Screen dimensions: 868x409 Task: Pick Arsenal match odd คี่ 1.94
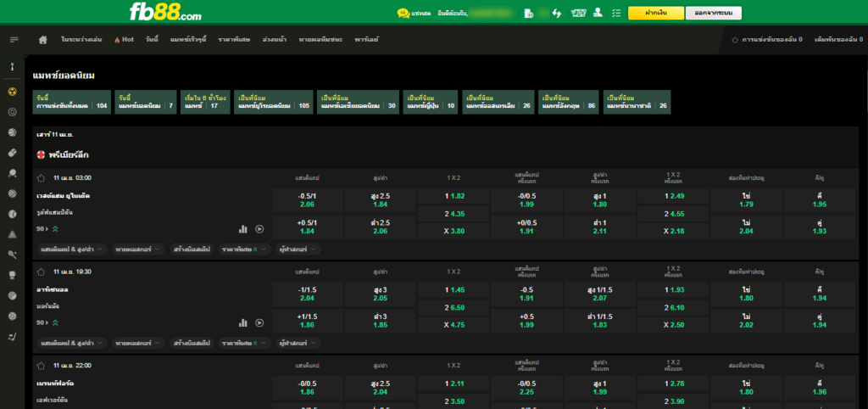click(820, 294)
